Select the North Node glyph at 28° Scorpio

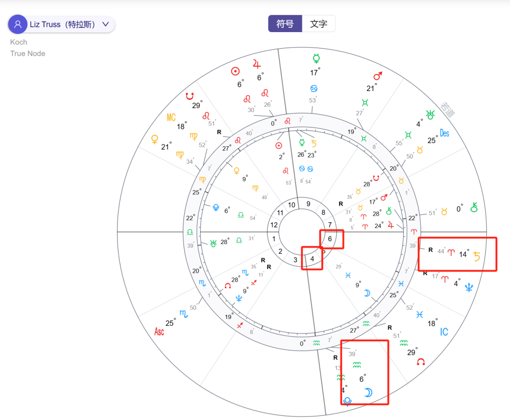click(228, 286)
